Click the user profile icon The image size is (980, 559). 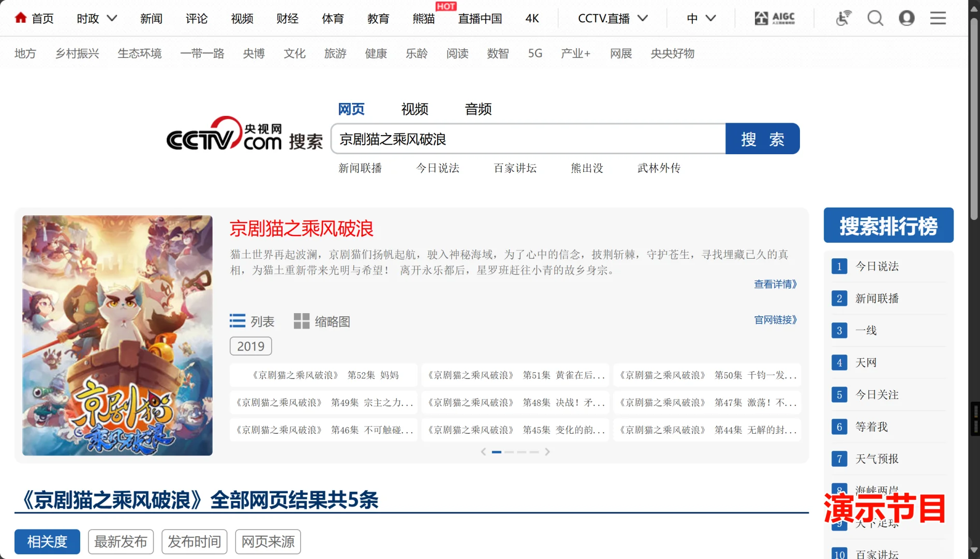coord(907,18)
